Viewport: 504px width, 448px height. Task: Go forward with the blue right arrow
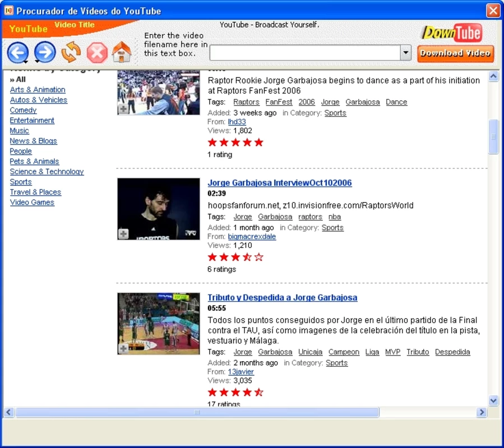(x=45, y=52)
